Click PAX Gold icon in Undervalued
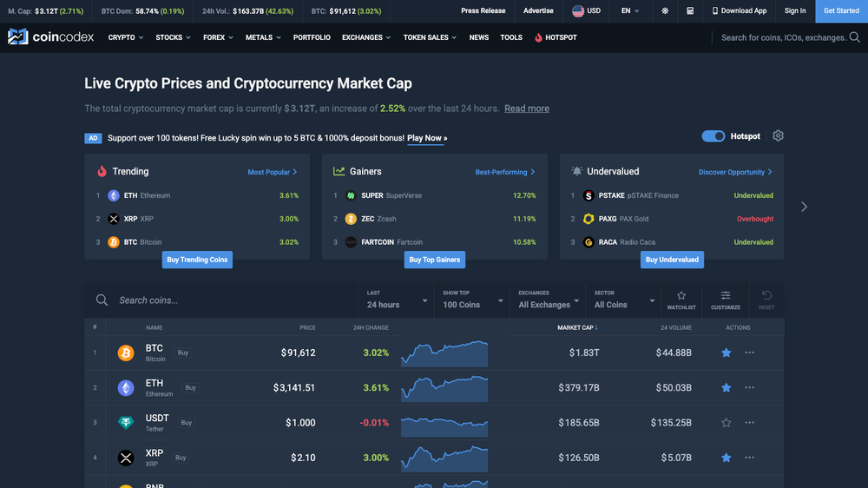 (x=589, y=219)
